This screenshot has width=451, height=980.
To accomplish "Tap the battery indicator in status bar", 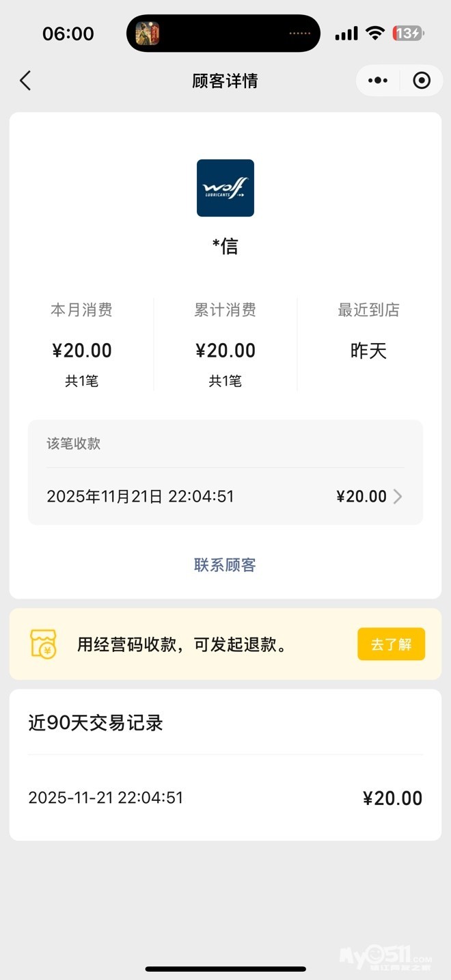I will 408,33.
